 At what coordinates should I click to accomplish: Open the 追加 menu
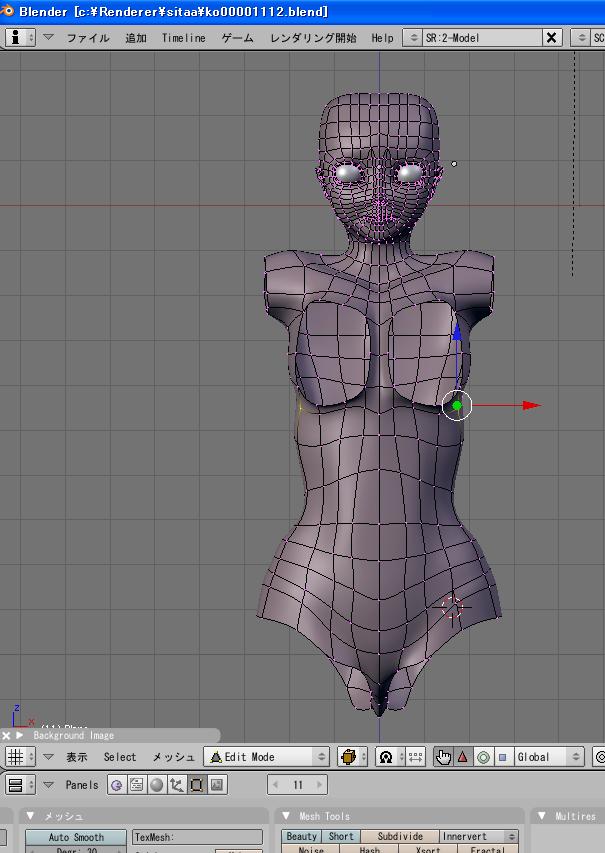tap(136, 38)
